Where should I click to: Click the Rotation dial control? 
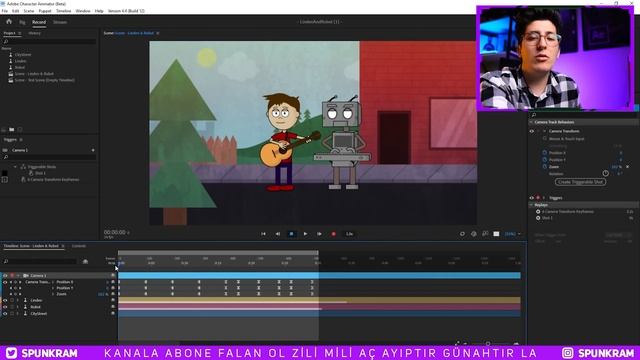coord(606,173)
